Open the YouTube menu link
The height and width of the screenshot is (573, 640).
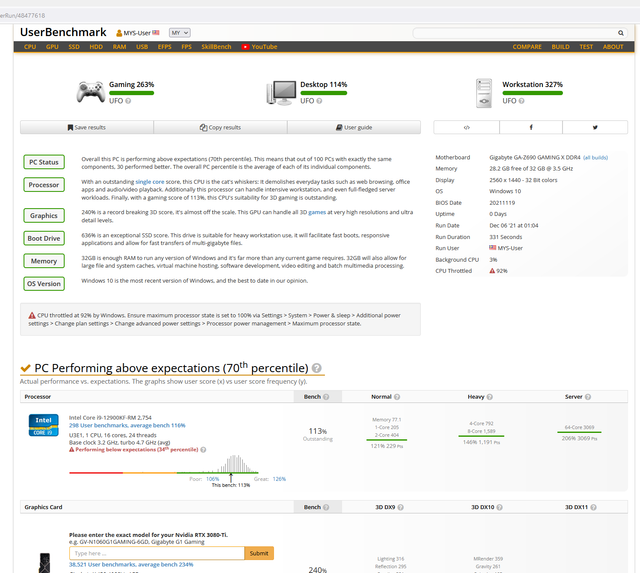coord(260,47)
